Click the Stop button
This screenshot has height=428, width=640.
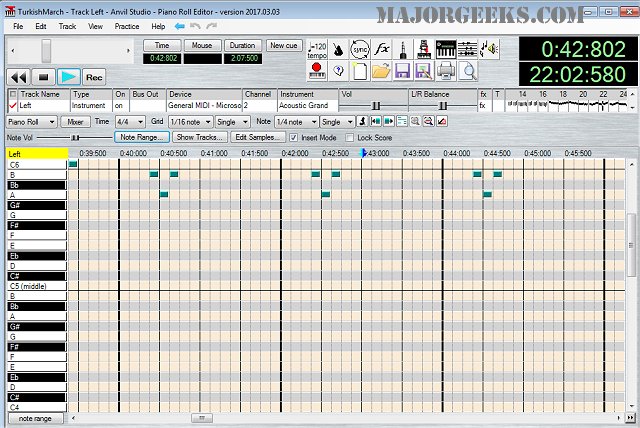(44, 77)
